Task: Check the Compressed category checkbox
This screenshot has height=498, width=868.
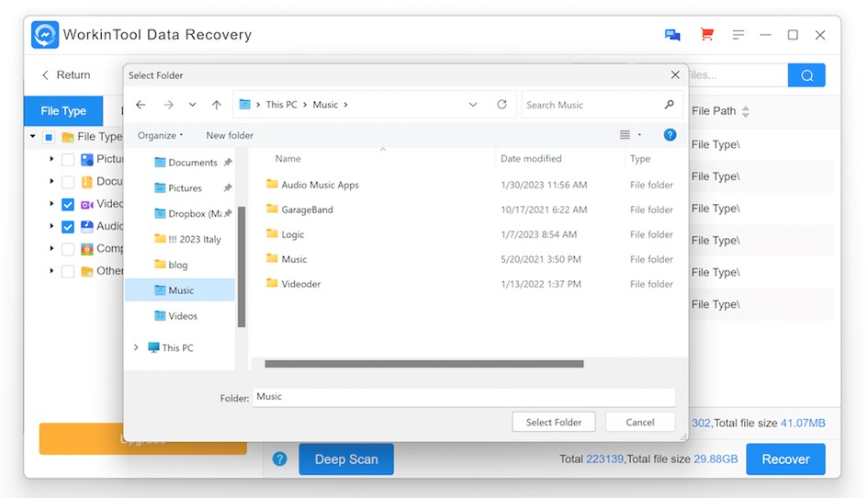Action: (x=68, y=249)
